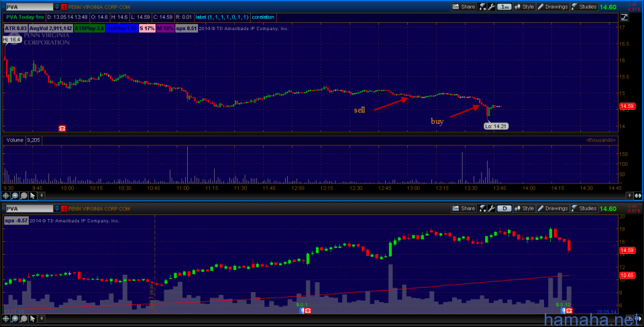Select the PVA Today 1m label

25,17
